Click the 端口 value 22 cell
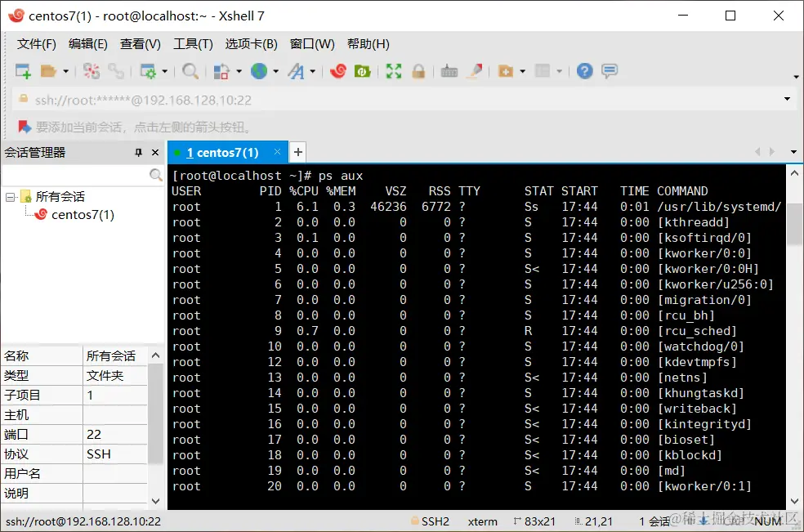804x532 pixels. click(x=115, y=435)
